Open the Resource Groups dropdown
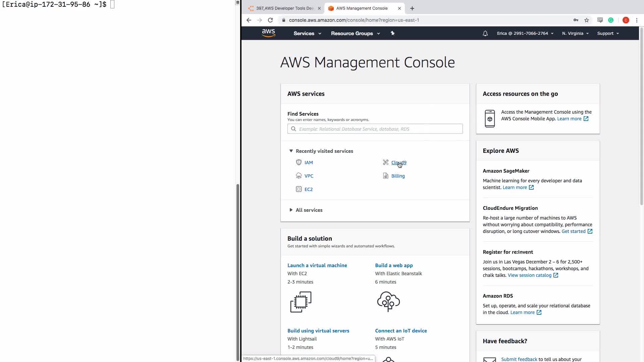This screenshot has height=362, width=644. (x=355, y=34)
